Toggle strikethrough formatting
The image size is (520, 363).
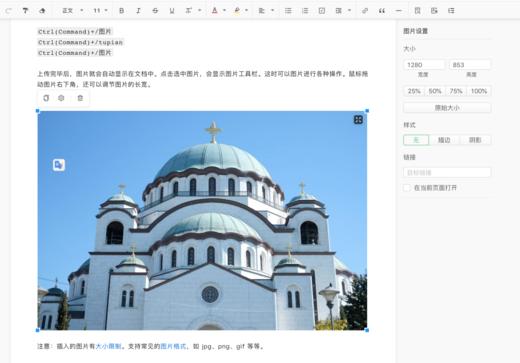155,11
